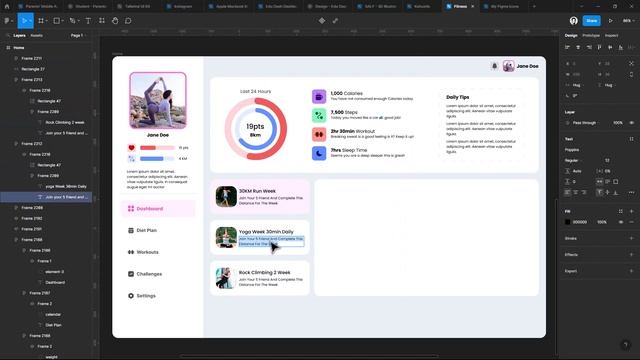Viewport: 640px width, 360px height.
Task: Open the Figma main menu icon
Action: (8, 21)
